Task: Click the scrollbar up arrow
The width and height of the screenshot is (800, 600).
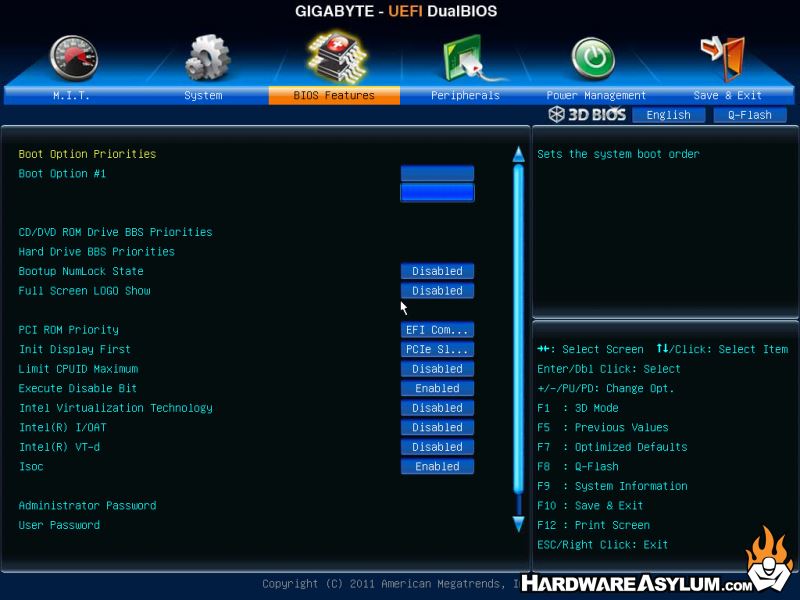Action: 518,155
